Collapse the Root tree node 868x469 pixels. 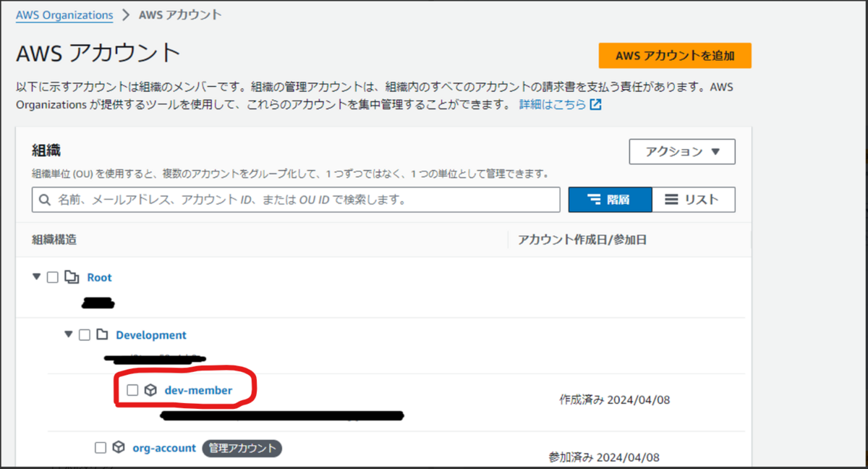(x=37, y=277)
